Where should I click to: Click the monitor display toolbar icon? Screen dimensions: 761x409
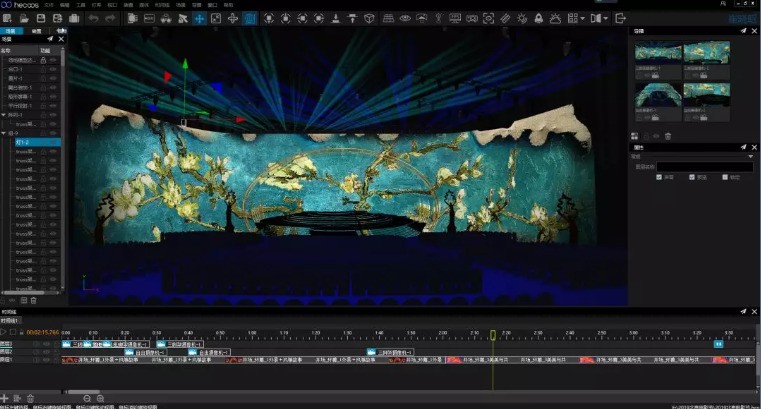(x=455, y=18)
